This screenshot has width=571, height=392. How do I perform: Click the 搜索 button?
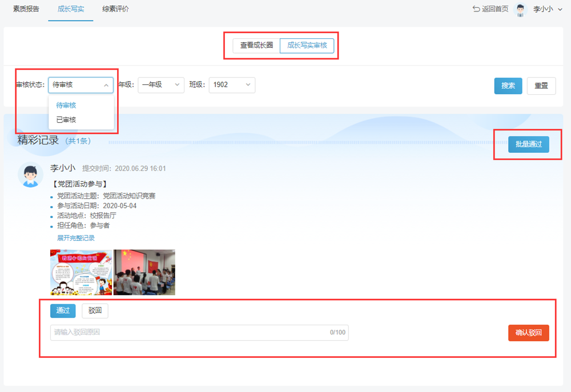508,86
